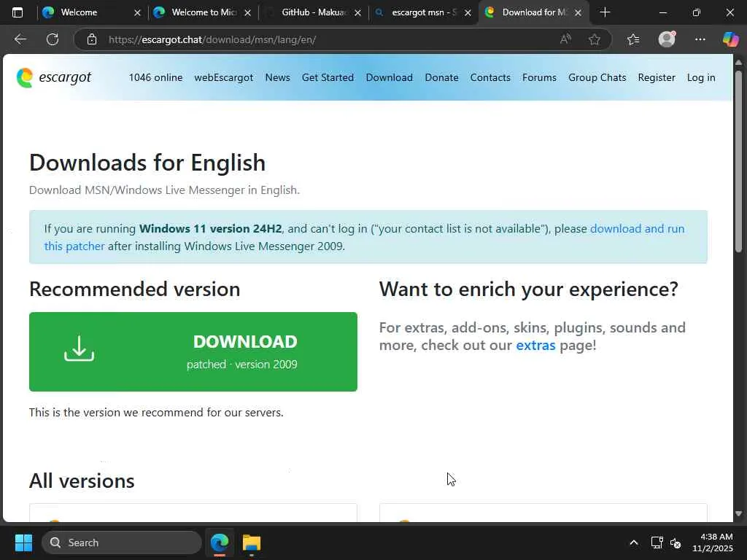The width and height of the screenshot is (747, 560).
Task: Open the Download nav item
Action: [x=390, y=77]
